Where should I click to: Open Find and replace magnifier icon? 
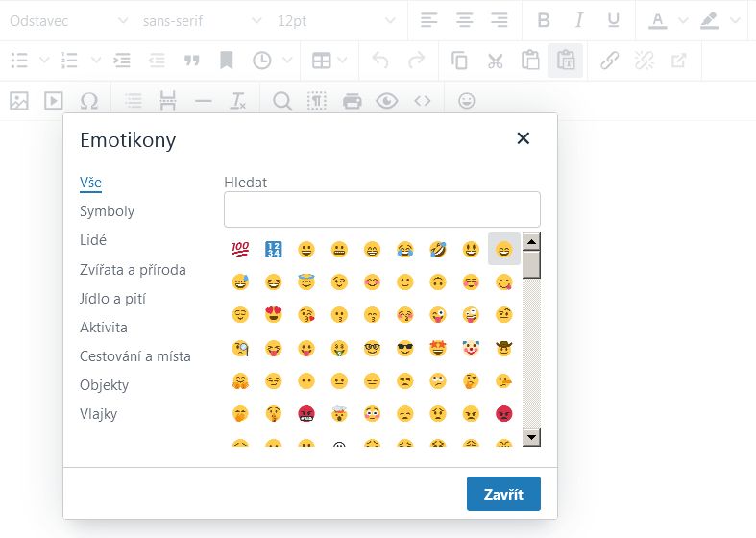282,101
